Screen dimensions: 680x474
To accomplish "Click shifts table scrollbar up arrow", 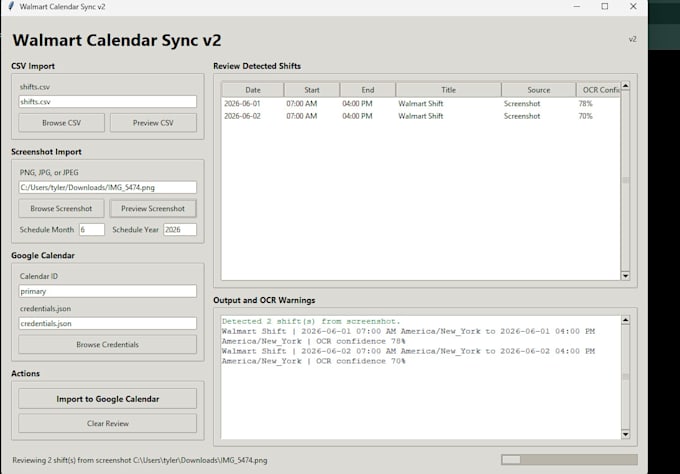I will click(x=625, y=85).
